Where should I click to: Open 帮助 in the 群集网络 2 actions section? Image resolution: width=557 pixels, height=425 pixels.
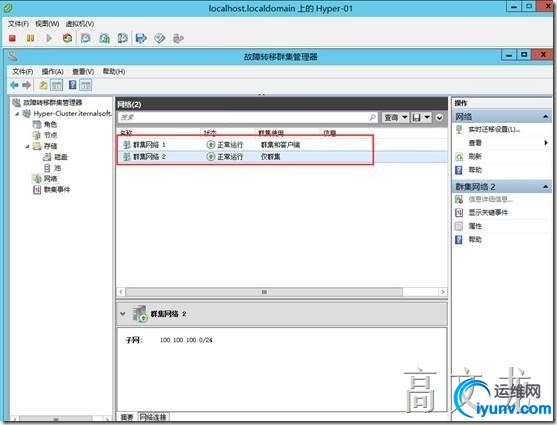[x=475, y=240]
